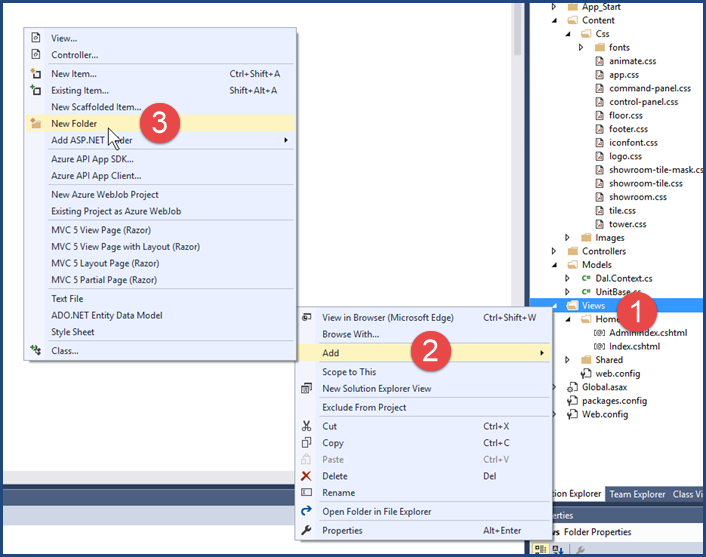
Task: Click the scissors icon next to Cut
Action: pos(306,426)
